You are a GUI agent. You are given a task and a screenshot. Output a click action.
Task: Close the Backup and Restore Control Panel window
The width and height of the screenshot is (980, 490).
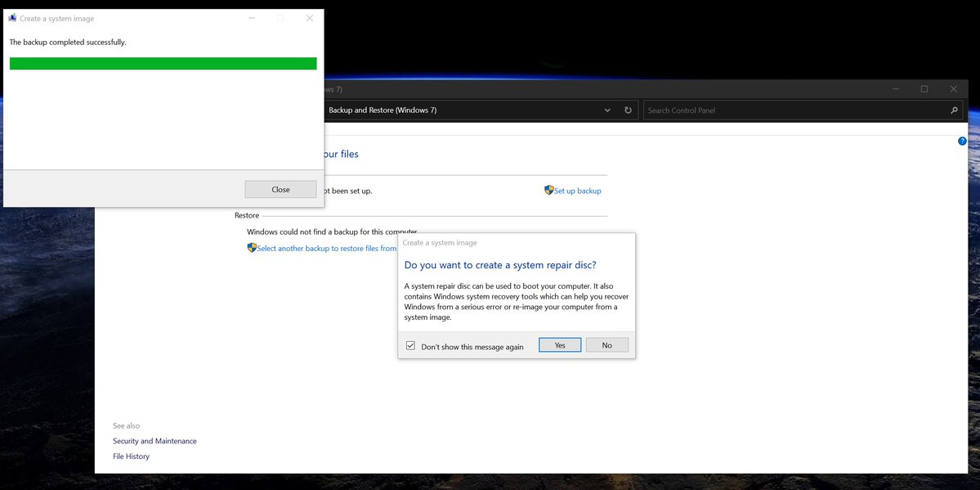coord(953,89)
